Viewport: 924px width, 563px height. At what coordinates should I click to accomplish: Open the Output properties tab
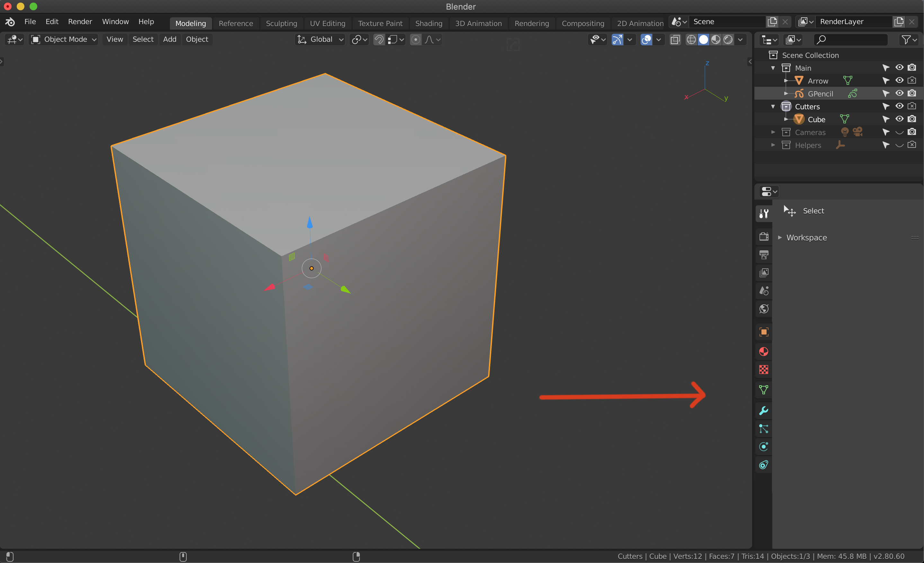(x=763, y=255)
